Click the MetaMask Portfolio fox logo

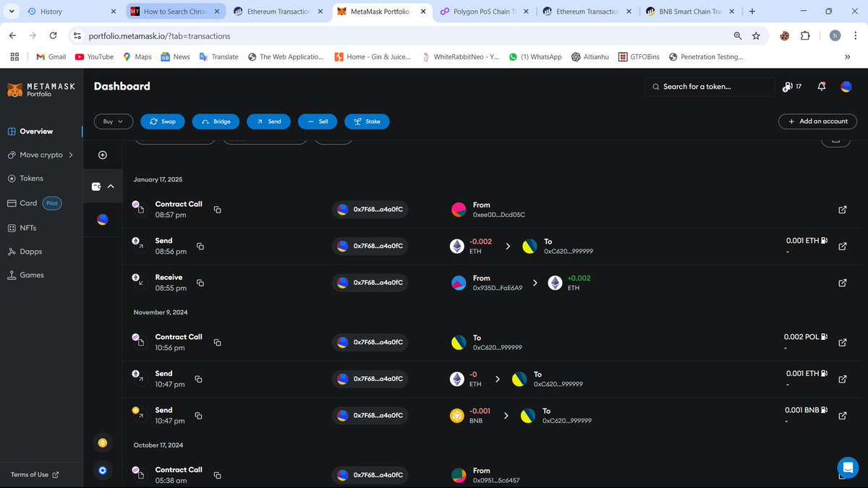click(x=41, y=90)
